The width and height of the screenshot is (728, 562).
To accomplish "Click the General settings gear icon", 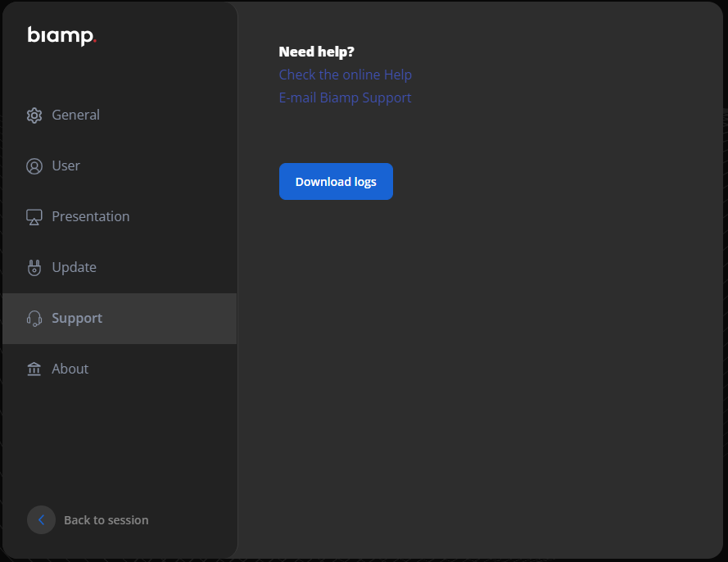I will pyautogui.click(x=34, y=115).
